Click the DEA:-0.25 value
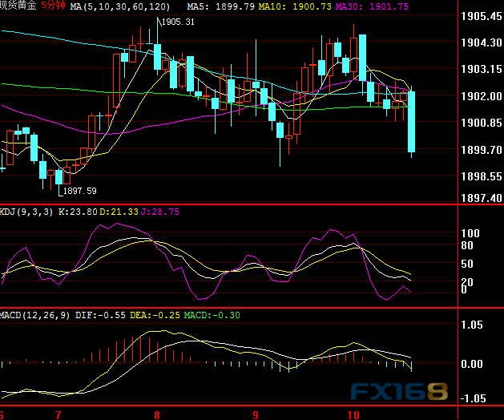Viewport: 504px width, 420px height. pyautogui.click(x=155, y=315)
